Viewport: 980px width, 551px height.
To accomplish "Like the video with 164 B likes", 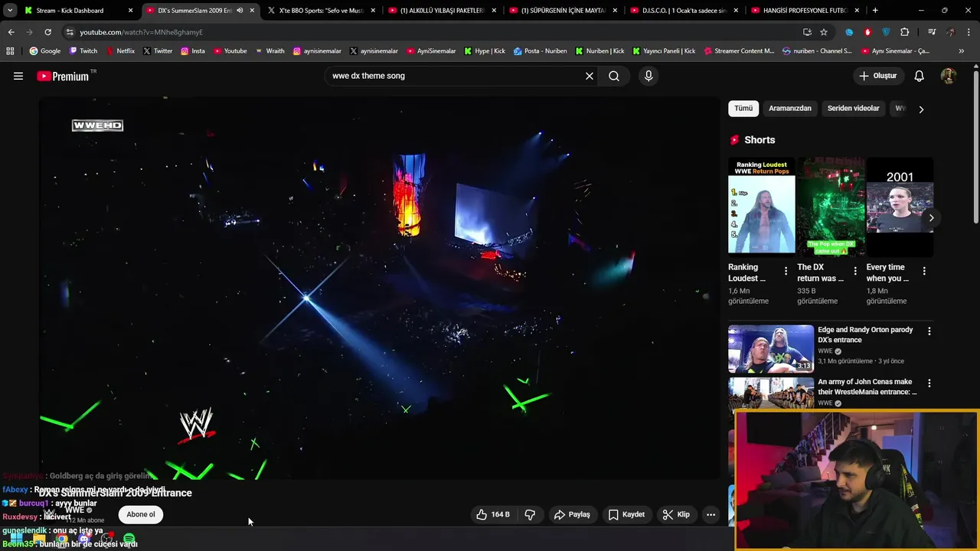I will pyautogui.click(x=492, y=514).
